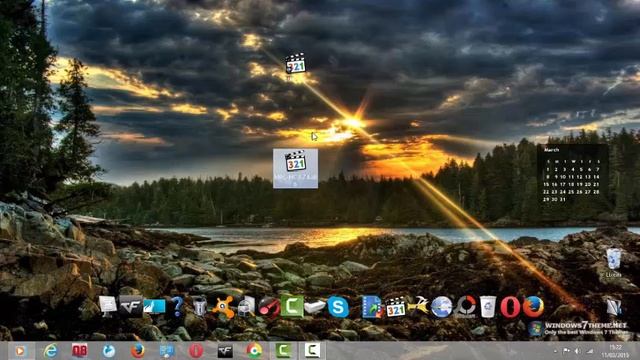Open the blue globe browser dock icon
Image resolution: width=640 pixels, height=360 pixels.
coord(442,307)
